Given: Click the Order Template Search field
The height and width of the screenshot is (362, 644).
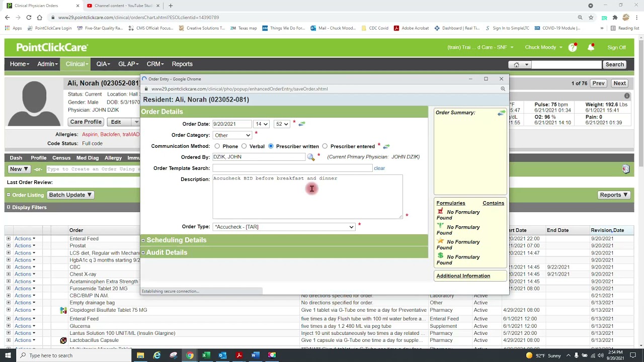Looking at the screenshot, I should pyautogui.click(x=292, y=168).
